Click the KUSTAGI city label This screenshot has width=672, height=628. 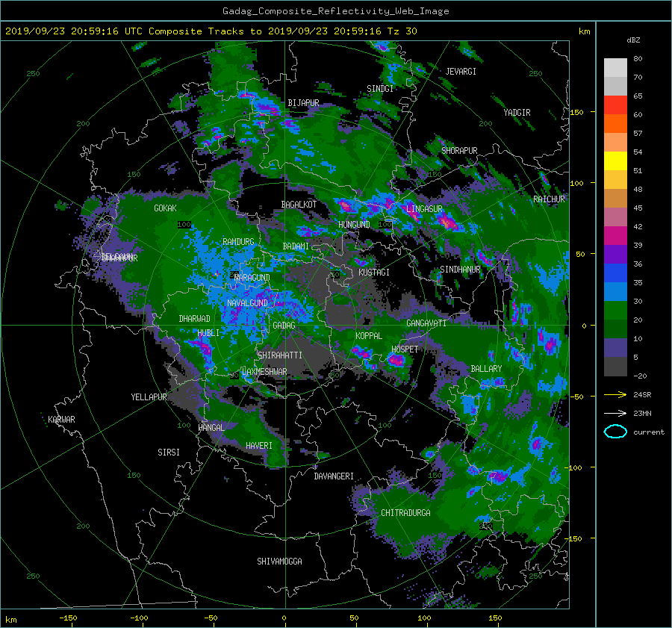(374, 273)
